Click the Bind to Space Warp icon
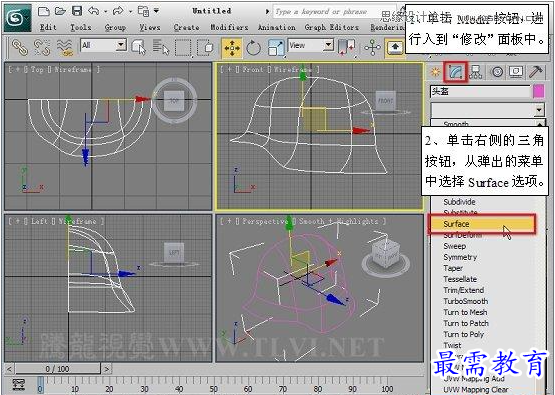555x395 pixels. click(x=65, y=47)
